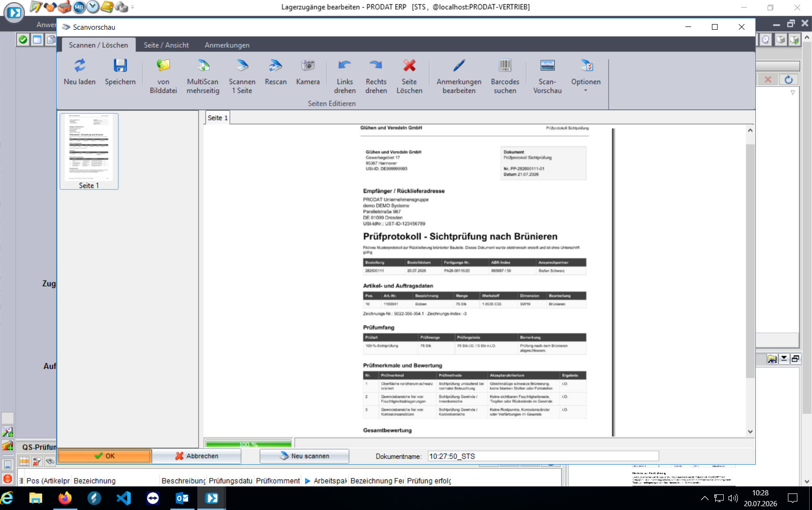The width and height of the screenshot is (812, 510).
Task: Open Firefox from the taskbar
Action: pyautogui.click(x=65, y=498)
